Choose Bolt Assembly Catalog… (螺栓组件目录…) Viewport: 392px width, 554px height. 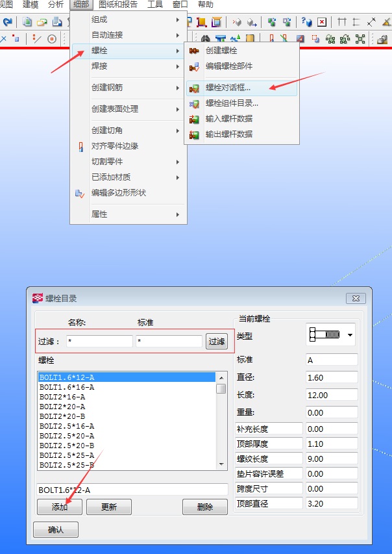pos(241,103)
